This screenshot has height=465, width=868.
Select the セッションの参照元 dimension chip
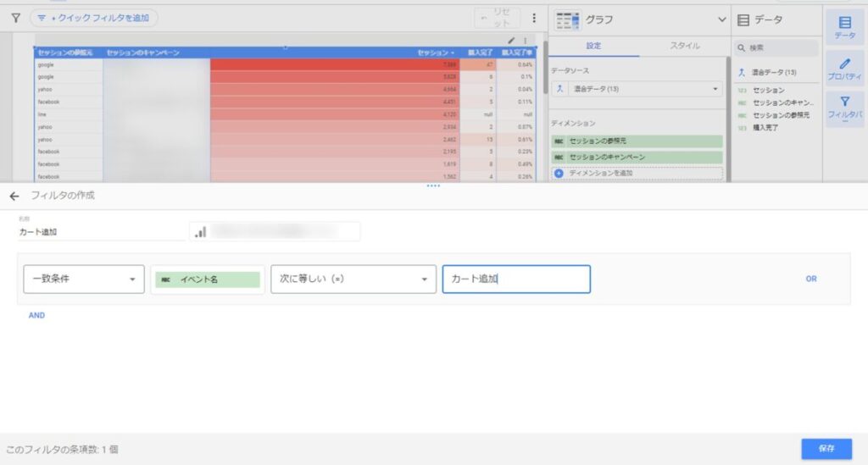(637, 141)
